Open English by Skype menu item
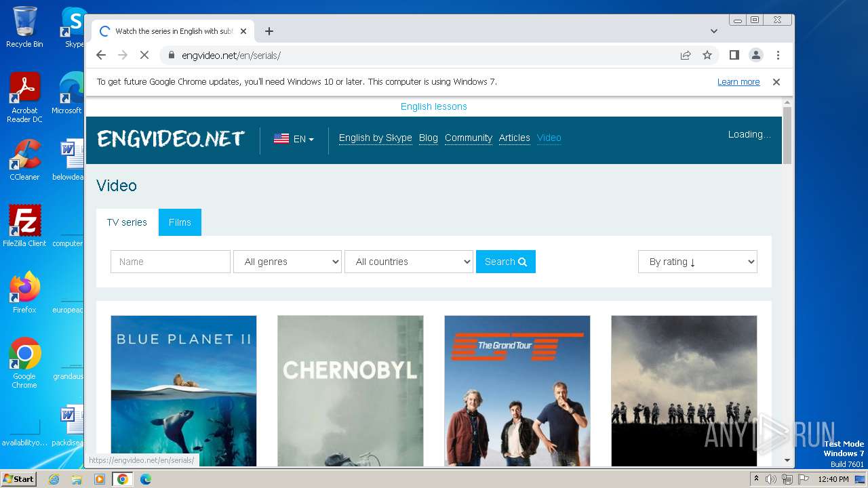This screenshot has height=488, width=868. point(376,138)
